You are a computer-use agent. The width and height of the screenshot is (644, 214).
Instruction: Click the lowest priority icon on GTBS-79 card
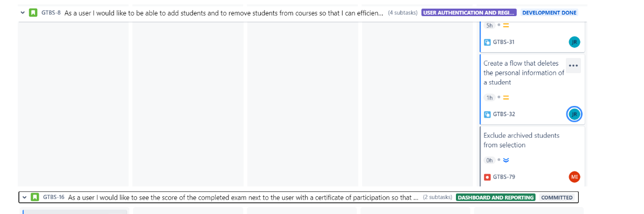[x=506, y=160]
